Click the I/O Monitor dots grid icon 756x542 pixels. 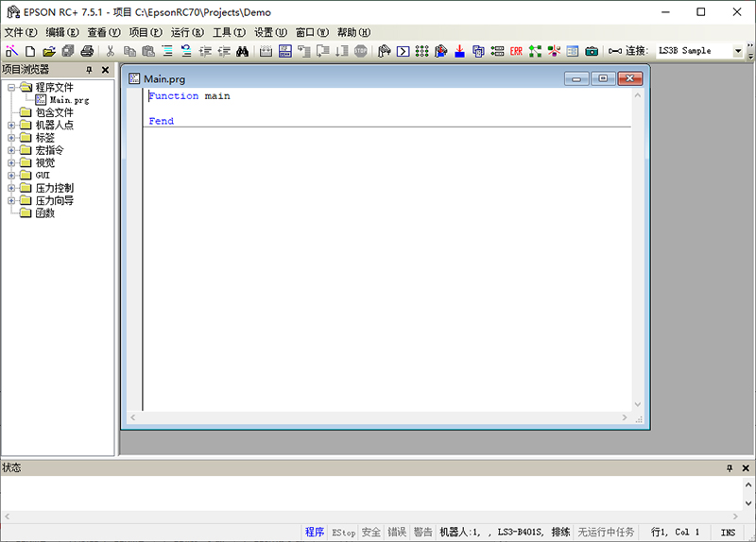[421, 51]
